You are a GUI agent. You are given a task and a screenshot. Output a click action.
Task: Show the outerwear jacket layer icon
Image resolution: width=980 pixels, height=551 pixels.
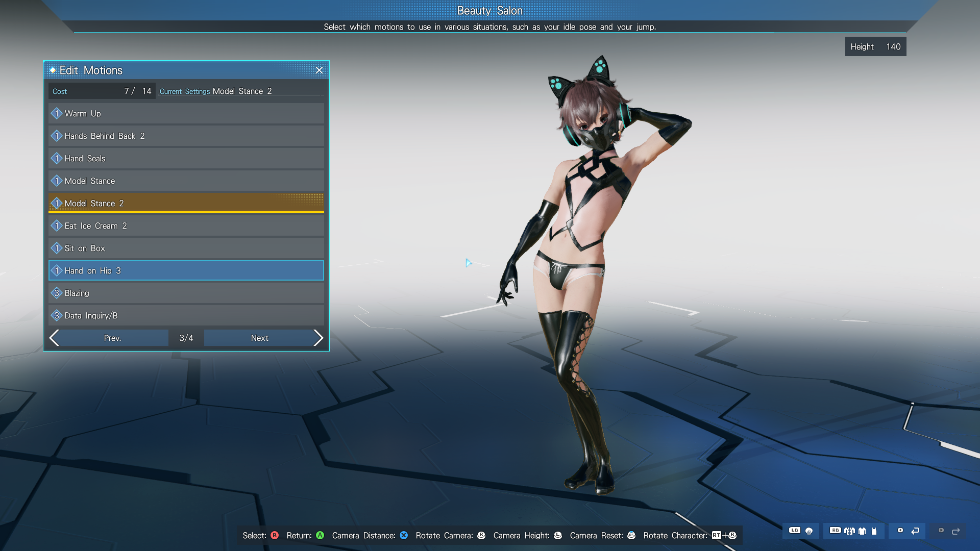[x=849, y=531]
